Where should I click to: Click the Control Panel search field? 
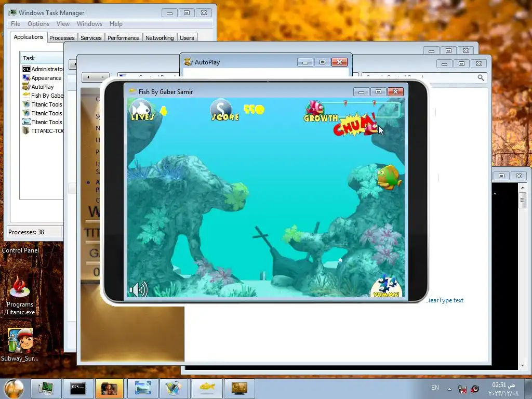[424, 78]
